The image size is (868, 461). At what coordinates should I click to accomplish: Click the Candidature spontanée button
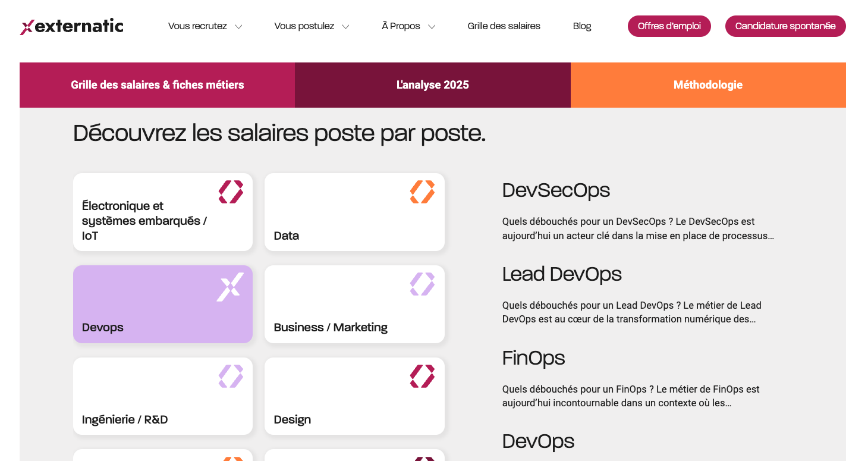(785, 26)
